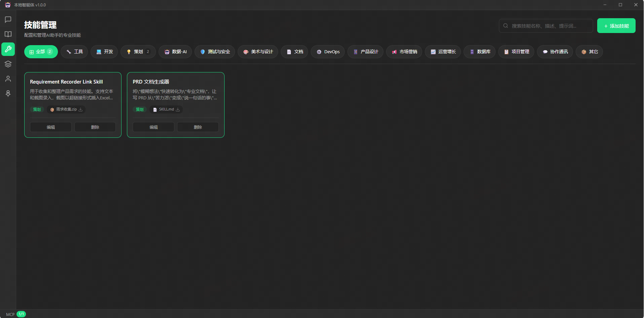Switch to the 开发 category
This screenshot has width=644, height=318.
104,52
